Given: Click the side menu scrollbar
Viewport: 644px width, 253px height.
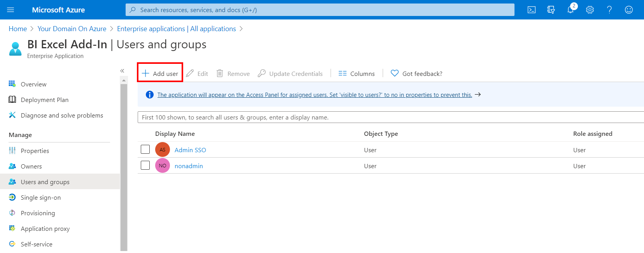Looking at the screenshot, I should pos(124,167).
